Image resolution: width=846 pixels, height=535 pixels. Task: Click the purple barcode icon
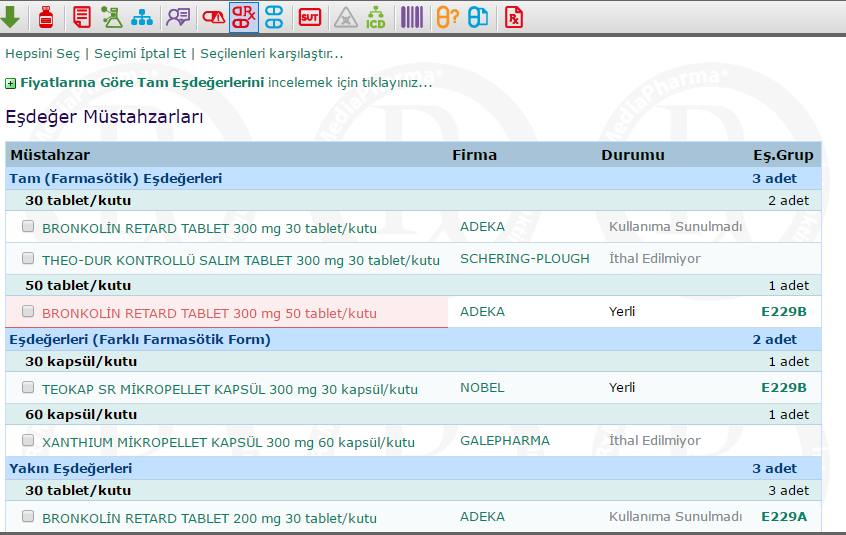411,16
